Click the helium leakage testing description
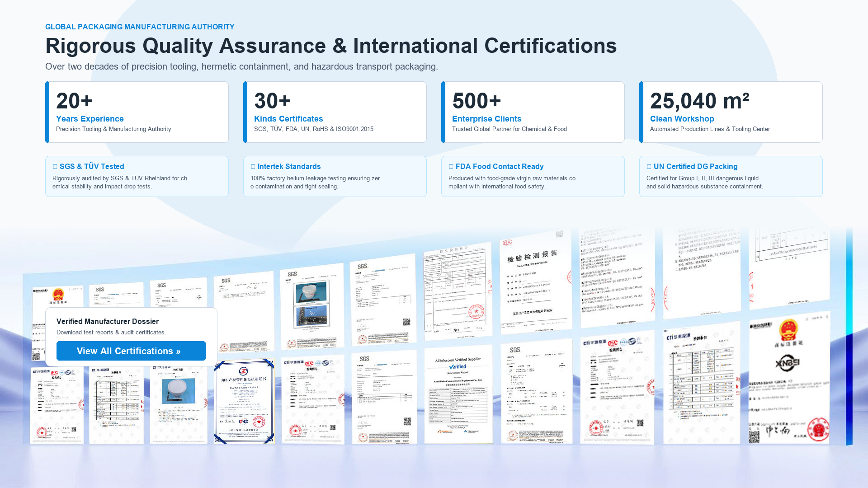The height and width of the screenshot is (488, 868). click(315, 182)
